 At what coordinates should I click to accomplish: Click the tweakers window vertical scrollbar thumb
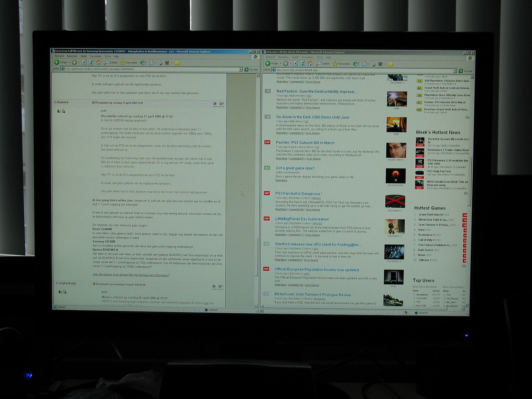pos(257,257)
